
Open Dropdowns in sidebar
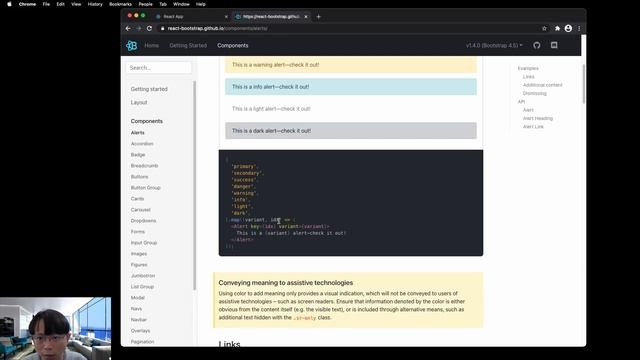[143, 221]
